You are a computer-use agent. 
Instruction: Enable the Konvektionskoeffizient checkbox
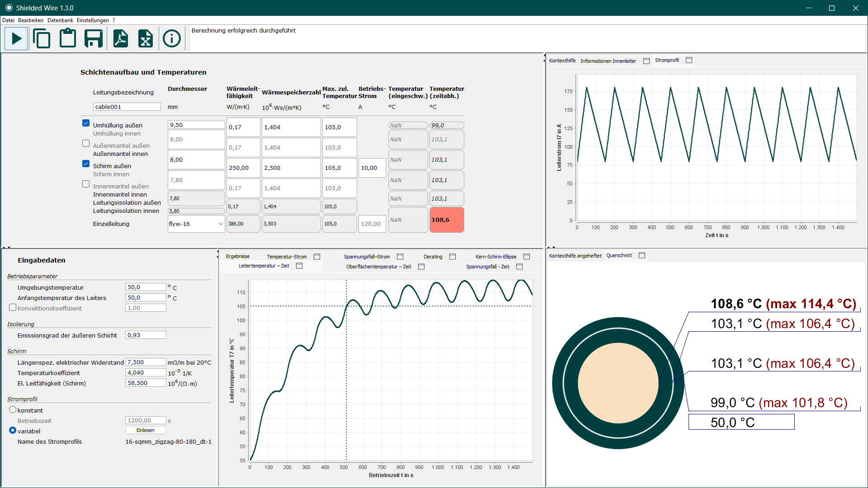[x=13, y=307]
